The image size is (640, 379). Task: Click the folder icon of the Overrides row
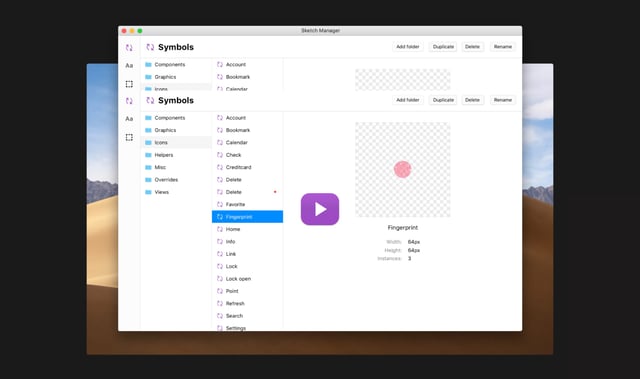148,180
